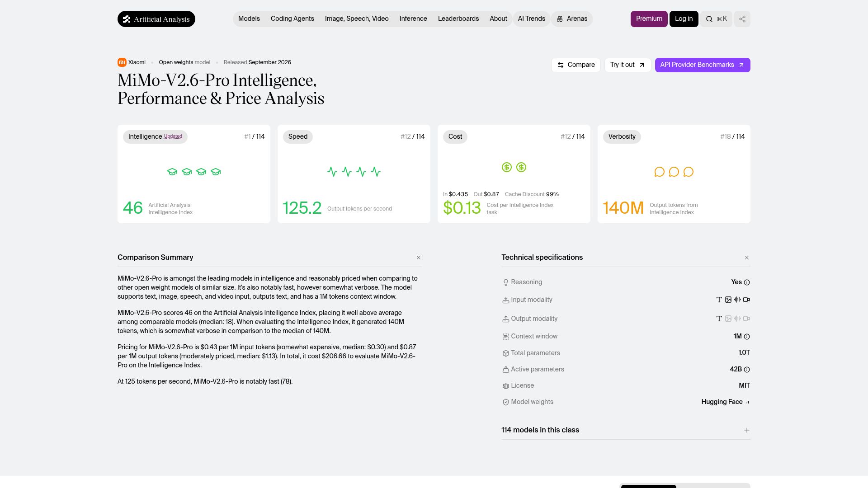Click the Updated tag on Intelligence card
The width and height of the screenshot is (868, 488).
tap(173, 136)
